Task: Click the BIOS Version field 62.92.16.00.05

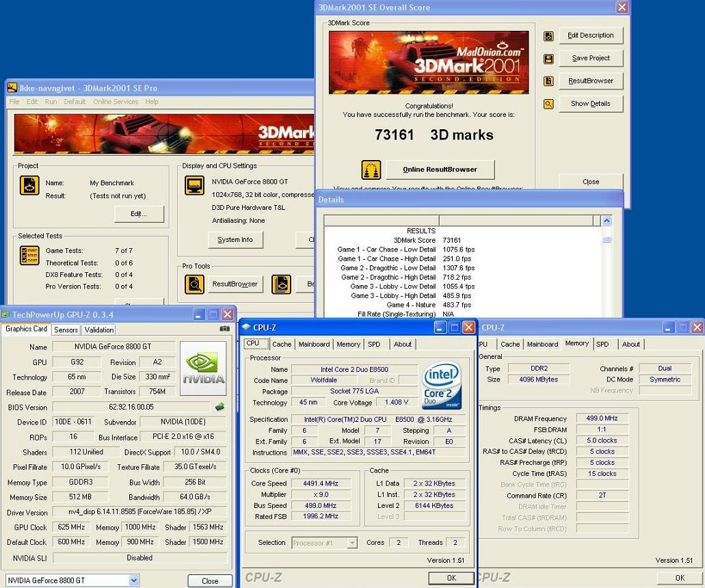Action: pyautogui.click(x=131, y=407)
